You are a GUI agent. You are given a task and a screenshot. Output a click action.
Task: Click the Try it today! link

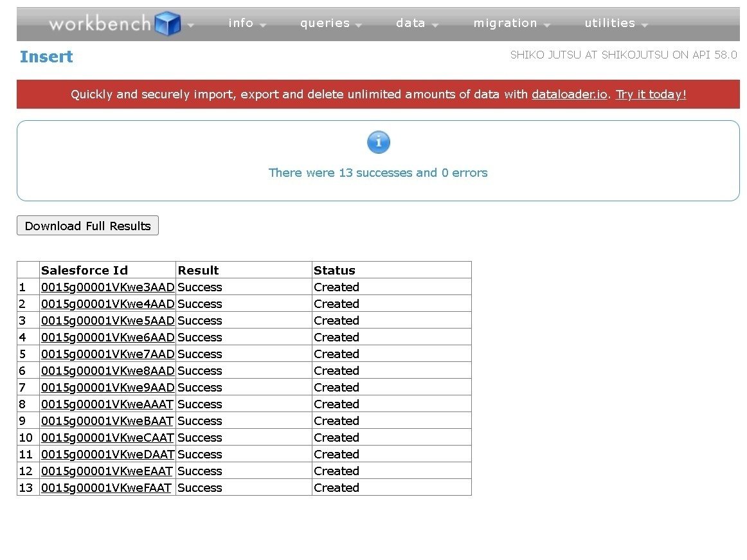[651, 95]
